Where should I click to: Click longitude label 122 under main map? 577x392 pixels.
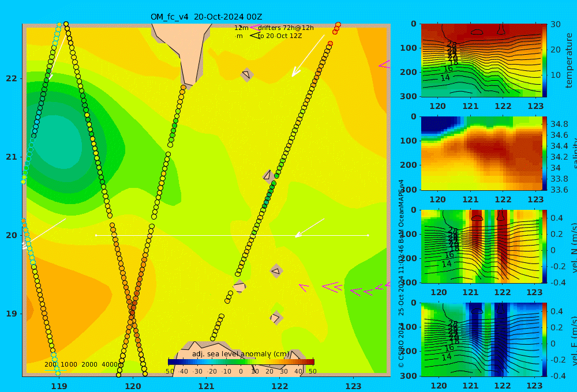(280, 386)
